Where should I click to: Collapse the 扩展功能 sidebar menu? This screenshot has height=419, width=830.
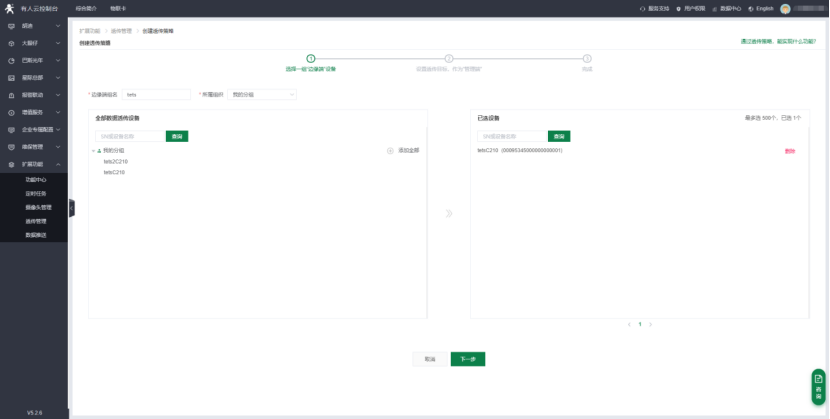58,164
